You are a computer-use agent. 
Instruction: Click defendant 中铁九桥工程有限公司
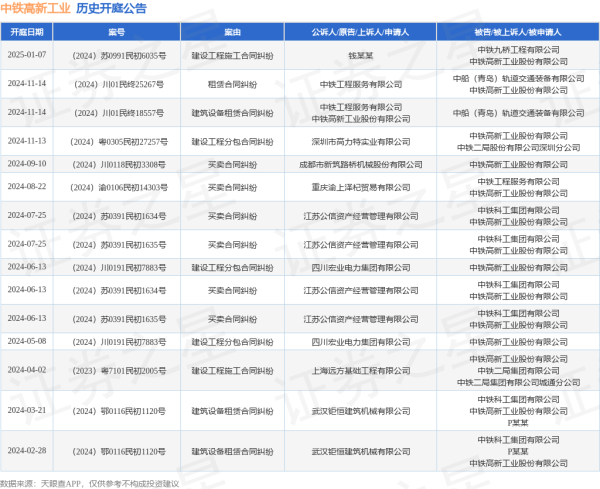click(518, 50)
